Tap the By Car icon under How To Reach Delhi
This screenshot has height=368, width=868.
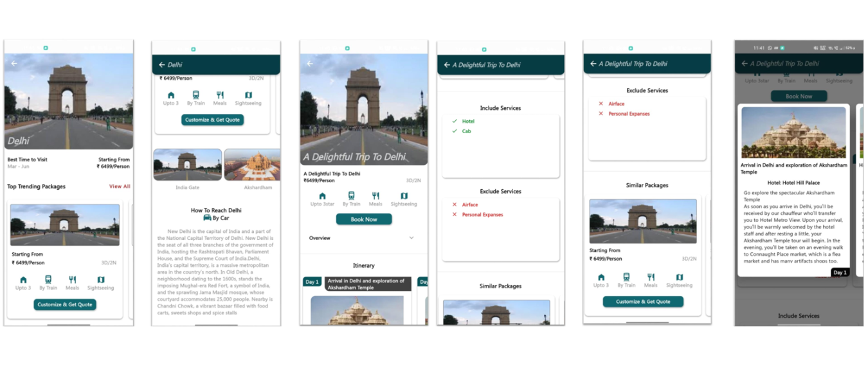pyautogui.click(x=207, y=218)
